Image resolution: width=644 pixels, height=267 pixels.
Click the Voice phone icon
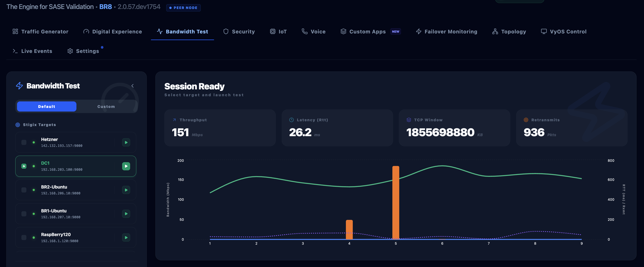(x=304, y=32)
